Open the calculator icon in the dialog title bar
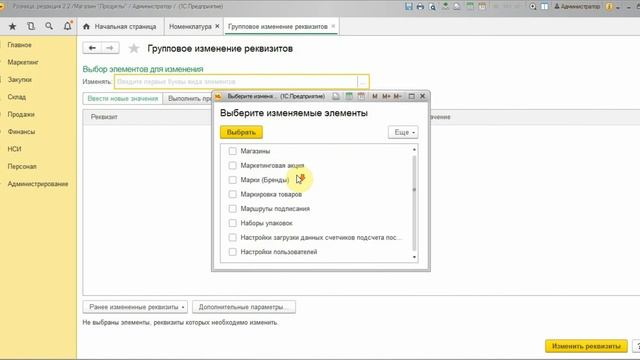 (x=349, y=96)
